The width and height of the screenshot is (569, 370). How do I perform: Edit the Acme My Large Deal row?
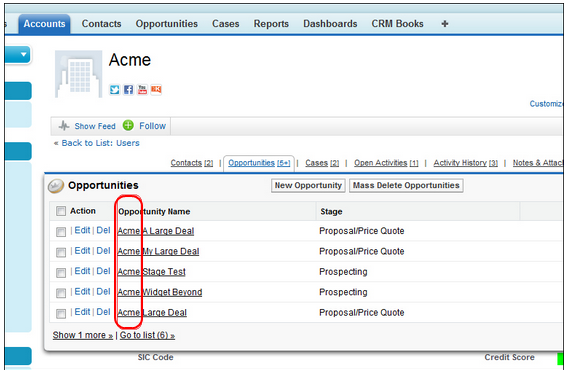click(82, 251)
